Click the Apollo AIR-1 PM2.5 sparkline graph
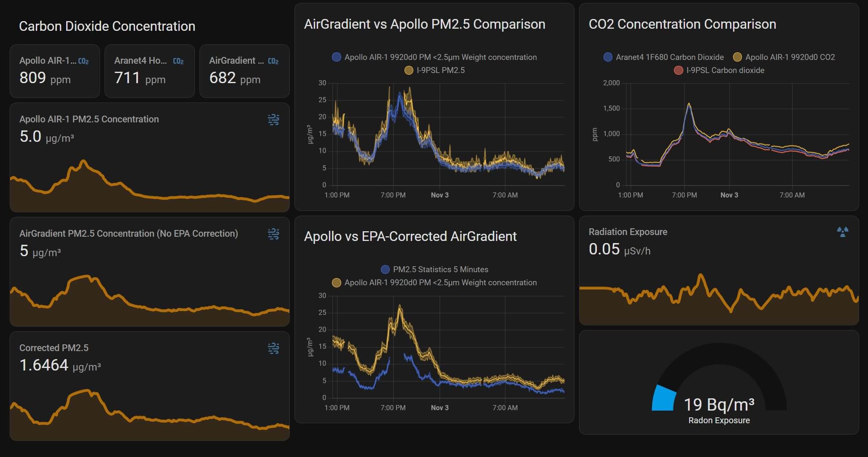The height and width of the screenshot is (457, 868). [150, 186]
